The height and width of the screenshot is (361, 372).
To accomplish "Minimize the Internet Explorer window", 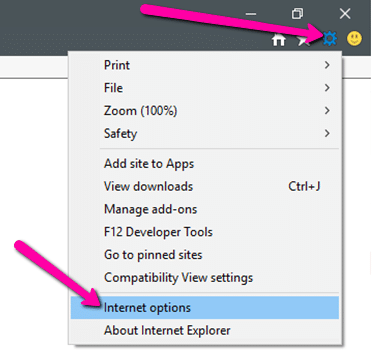I will [251, 14].
